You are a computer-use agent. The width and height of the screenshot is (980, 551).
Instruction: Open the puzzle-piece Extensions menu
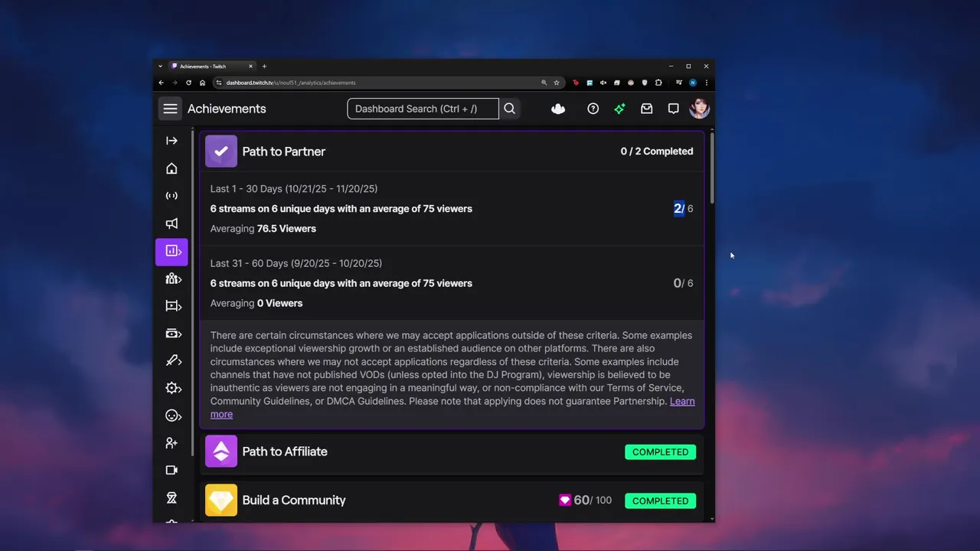pyautogui.click(x=658, y=83)
